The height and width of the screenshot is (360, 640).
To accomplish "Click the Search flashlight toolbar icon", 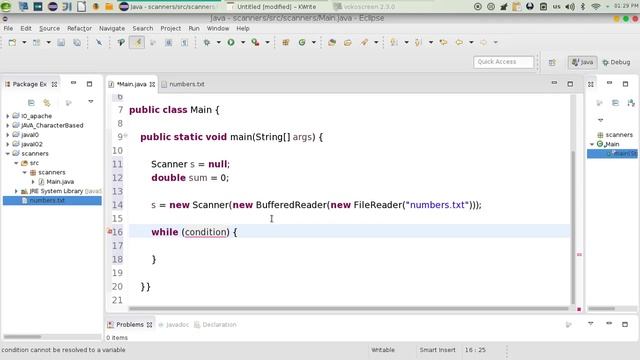I will pos(364,42).
